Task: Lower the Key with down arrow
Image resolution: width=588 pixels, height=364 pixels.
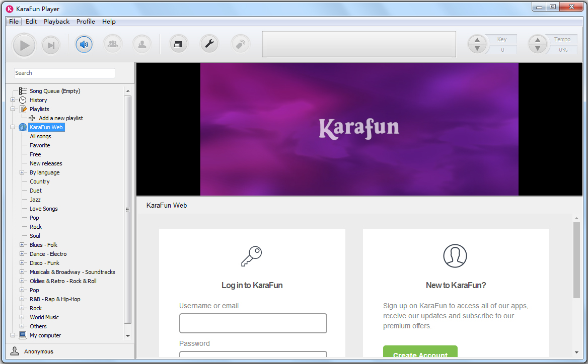Action: click(x=477, y=49)
